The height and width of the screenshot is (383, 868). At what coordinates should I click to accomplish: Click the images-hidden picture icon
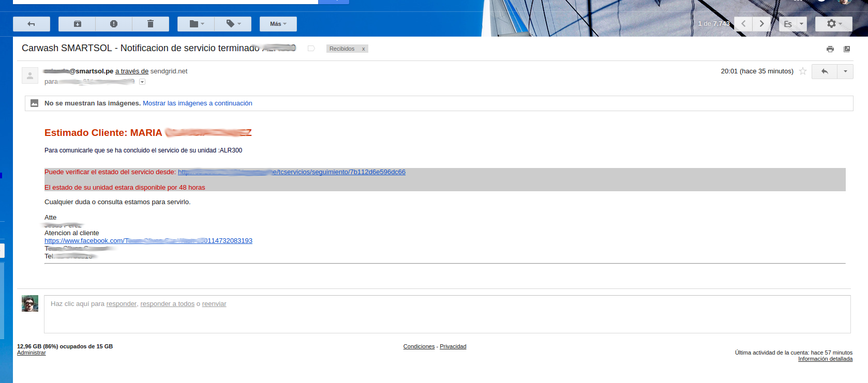(x=34, y=103)
